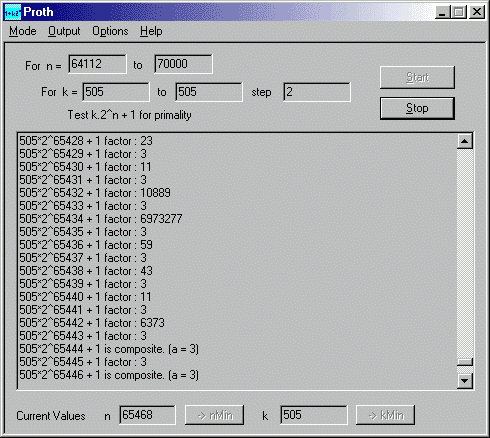Click the Stop button
Screen dimensions: 490x438
(417, 108)
